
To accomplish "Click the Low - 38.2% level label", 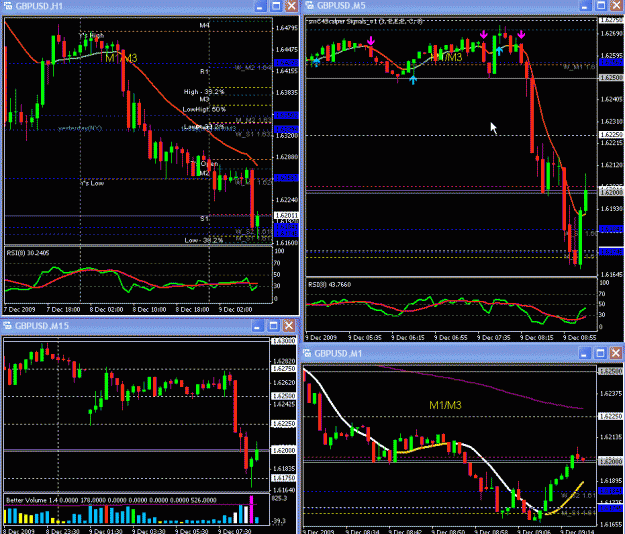I will (x=204, y=240).
